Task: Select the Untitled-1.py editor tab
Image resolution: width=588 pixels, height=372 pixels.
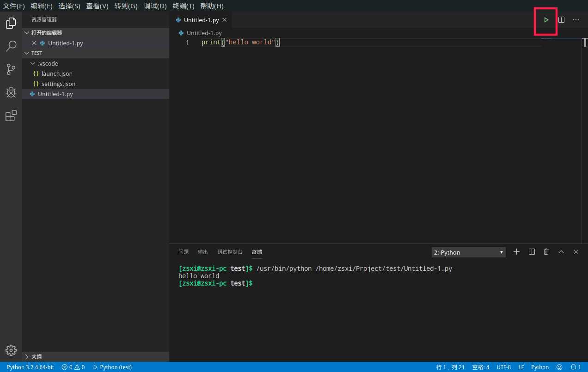Action: click(201, 20)
